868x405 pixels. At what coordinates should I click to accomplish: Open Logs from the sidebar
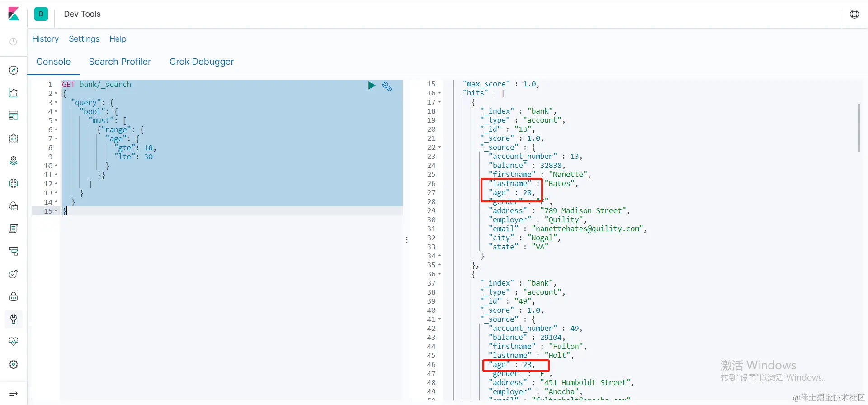14,229
